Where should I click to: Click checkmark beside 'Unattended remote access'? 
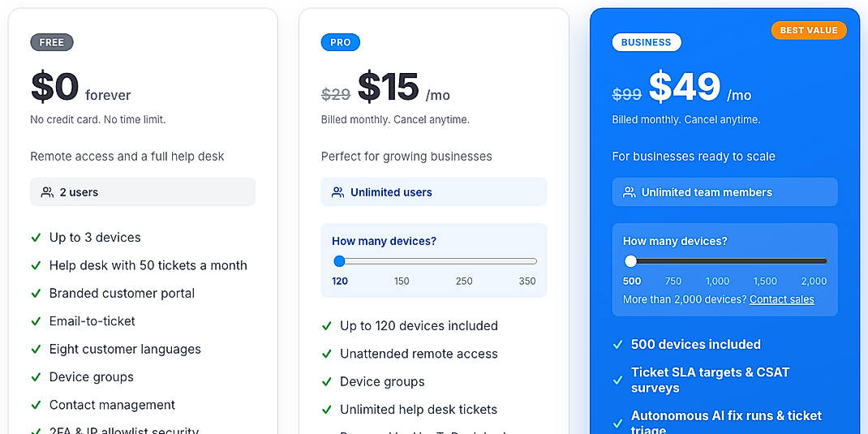click(x=327, y=354)
